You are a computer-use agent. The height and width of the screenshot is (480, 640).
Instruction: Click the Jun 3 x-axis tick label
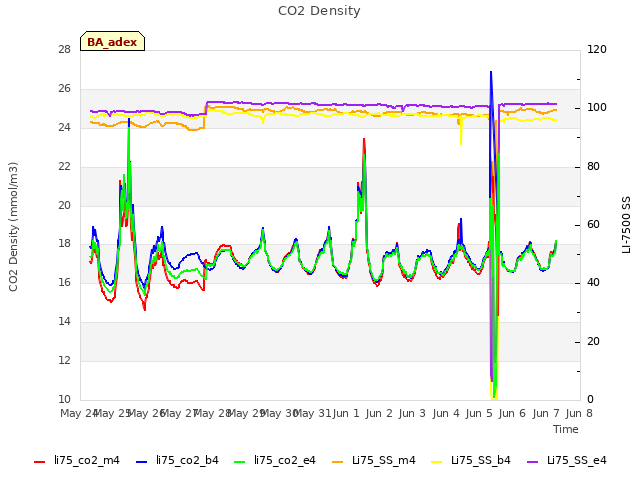tap(412, 413)
